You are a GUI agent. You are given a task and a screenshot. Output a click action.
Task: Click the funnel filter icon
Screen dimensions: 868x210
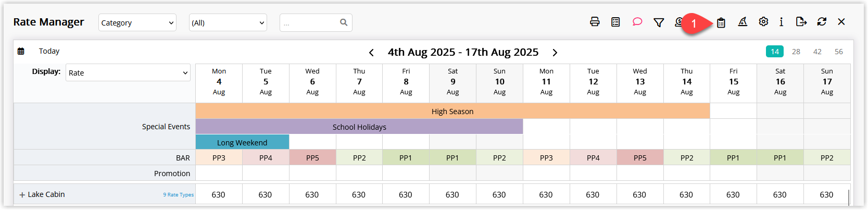click(x=659, y=22)
